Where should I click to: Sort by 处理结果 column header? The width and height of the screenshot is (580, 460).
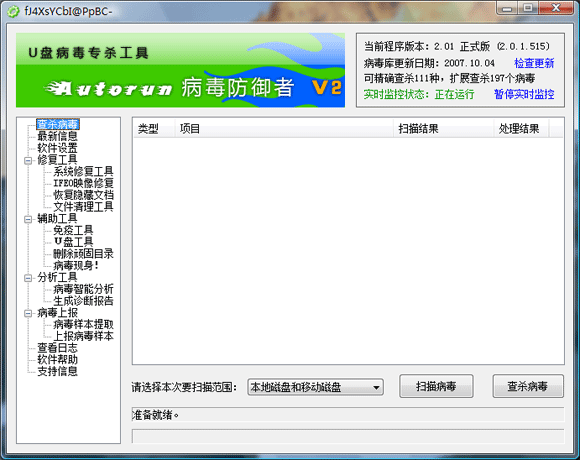coord(521,129)
